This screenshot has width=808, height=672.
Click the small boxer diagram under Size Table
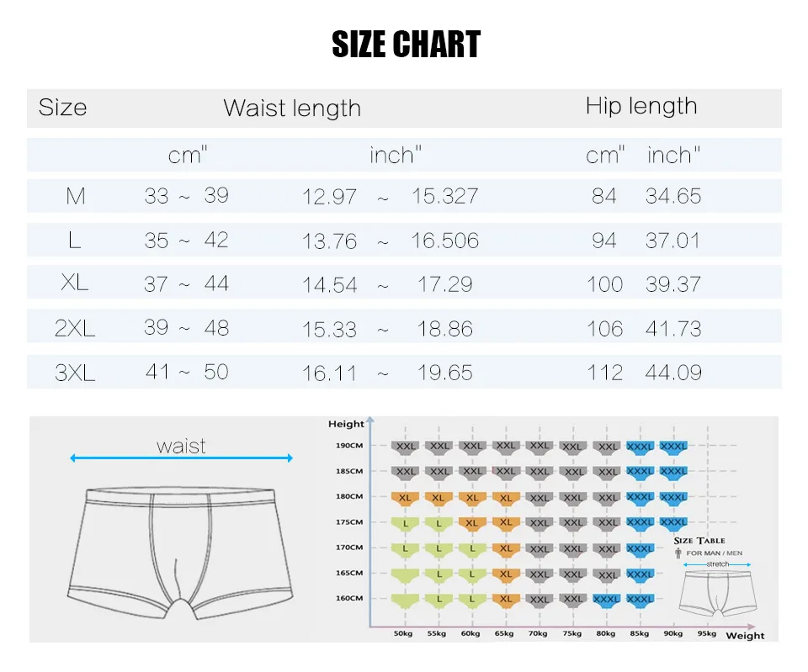718,593
